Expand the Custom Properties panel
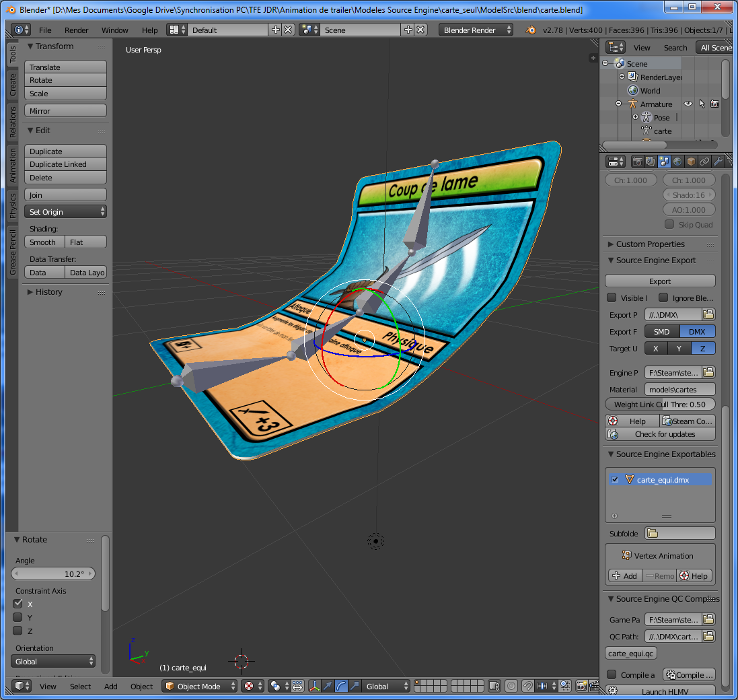The width and height of the screenshot is (738, 700). [x=611, y=244]
